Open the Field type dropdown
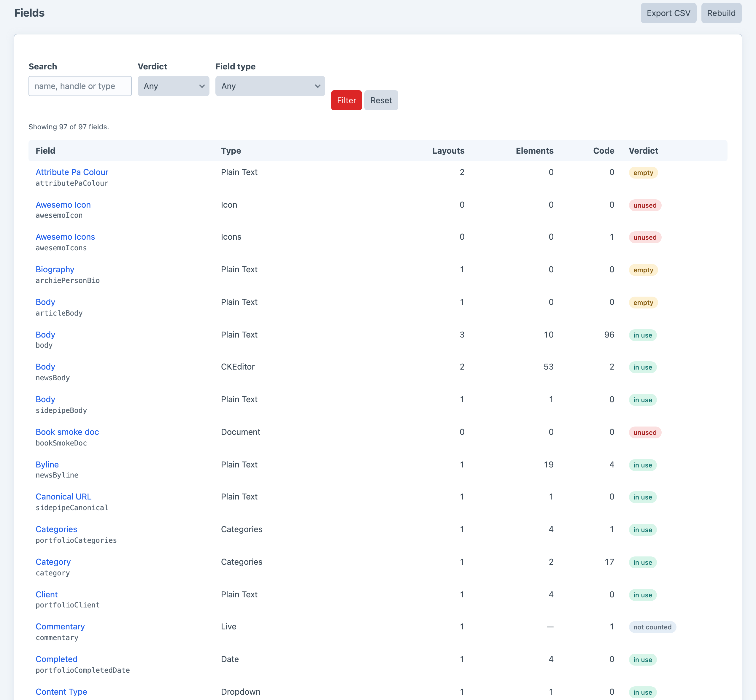 270,86
